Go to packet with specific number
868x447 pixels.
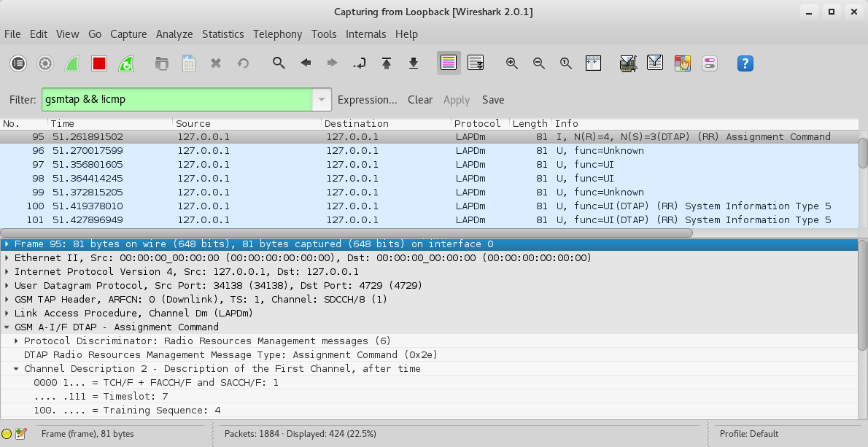tap(360, 63)
